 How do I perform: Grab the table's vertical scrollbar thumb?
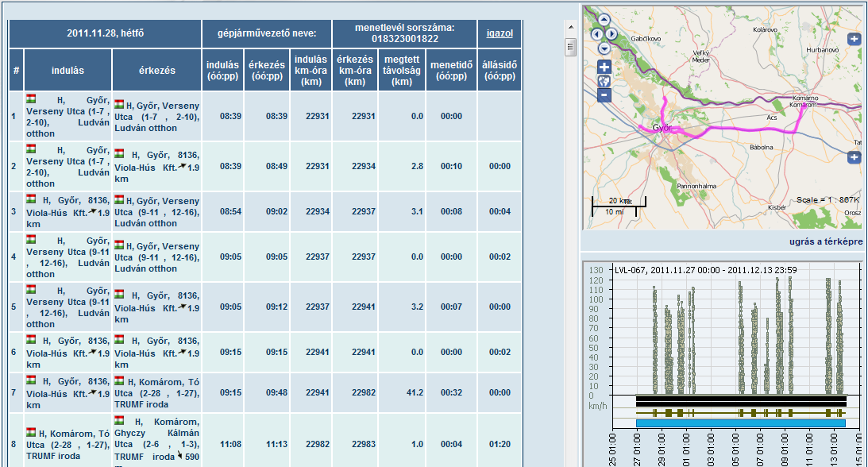tap(571, 47)
